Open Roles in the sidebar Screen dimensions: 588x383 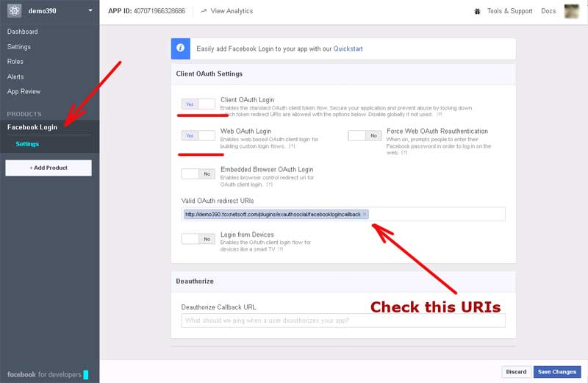15,62
